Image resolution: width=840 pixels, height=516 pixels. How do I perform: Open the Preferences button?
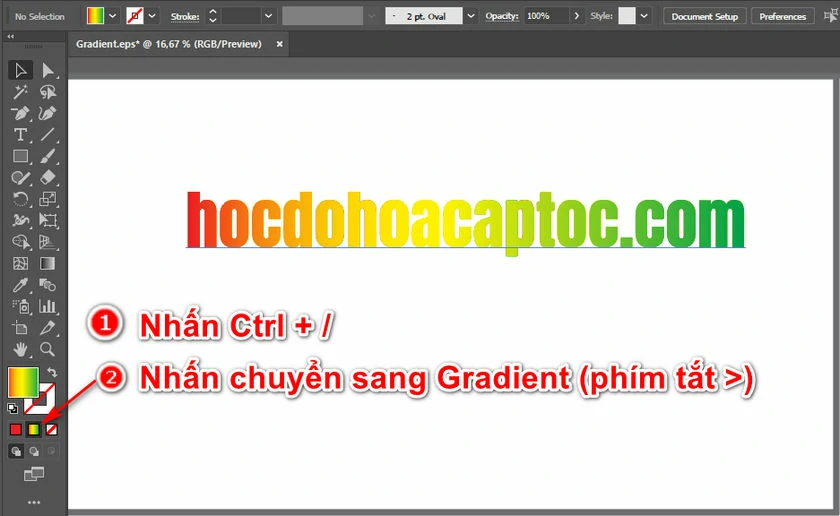782,17
